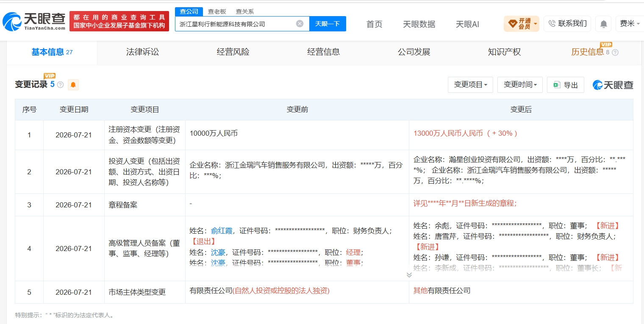The height and width of the screenshot is (324, 644).
Task: Click the 开通会员 VIP diamond button
Action: [521, 24]
